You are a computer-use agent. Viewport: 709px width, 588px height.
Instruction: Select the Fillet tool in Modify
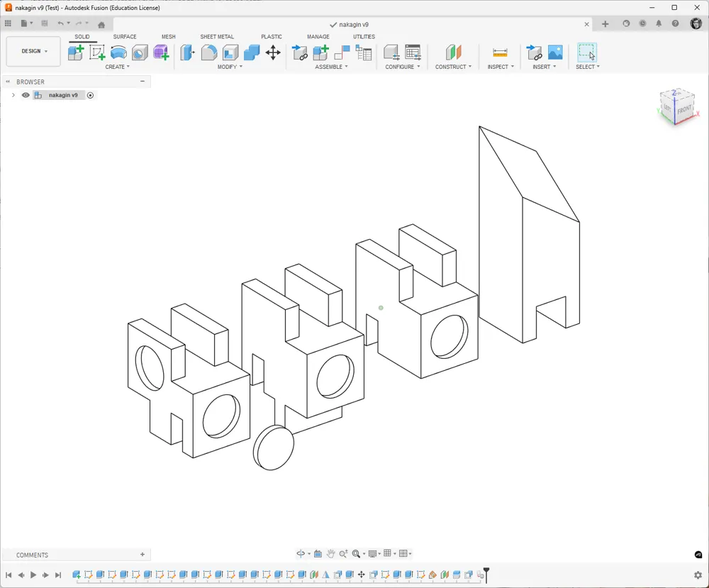click(208, 52)
